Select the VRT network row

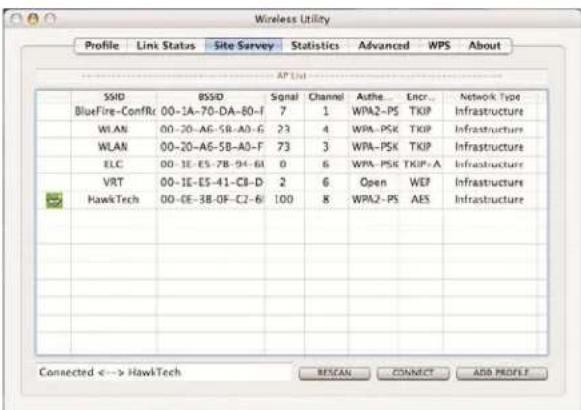(292, 182)
